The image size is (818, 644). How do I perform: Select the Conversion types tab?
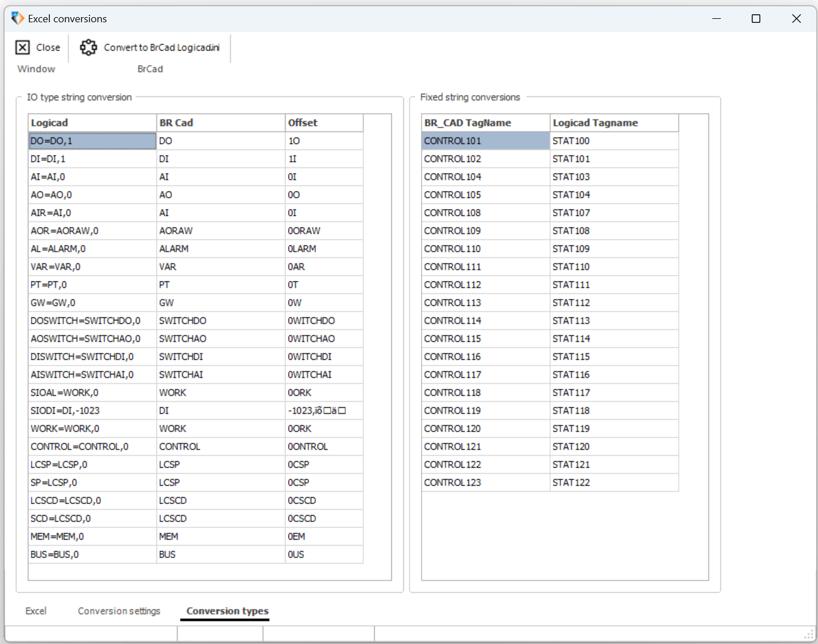227,611
